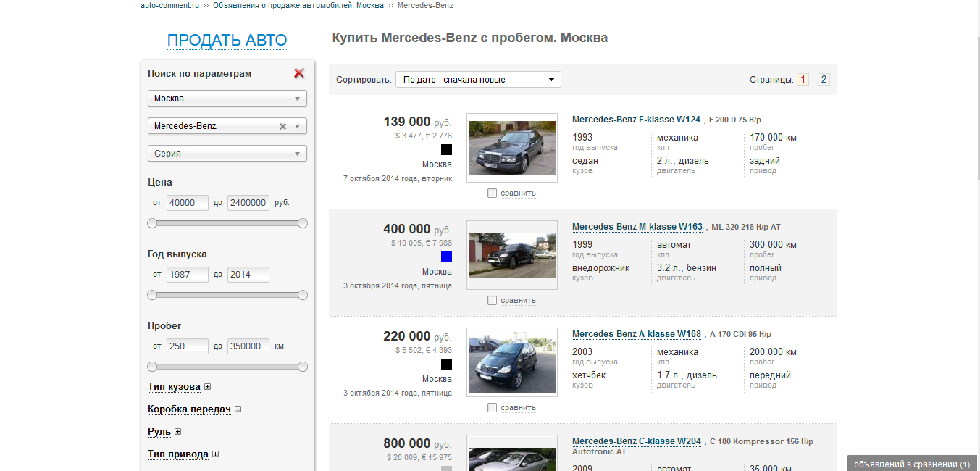Check compare box for E-klasse W124
The width and height of the screenshot is (980, 471).
click(x=493, y=193)
